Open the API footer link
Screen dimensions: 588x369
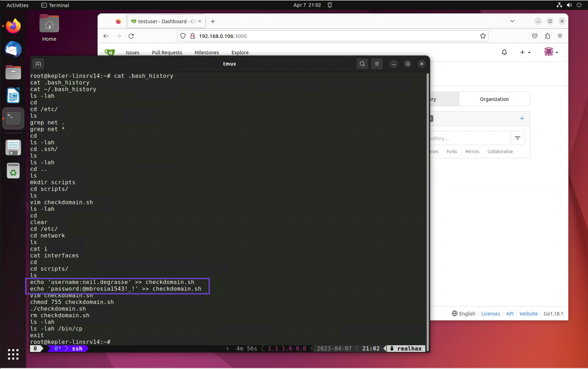(510, 314)
